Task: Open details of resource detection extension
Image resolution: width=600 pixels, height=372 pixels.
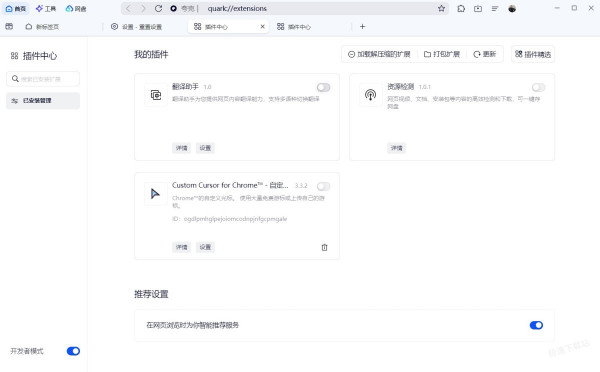Action: pyautogui.click(x=397, y=148)
